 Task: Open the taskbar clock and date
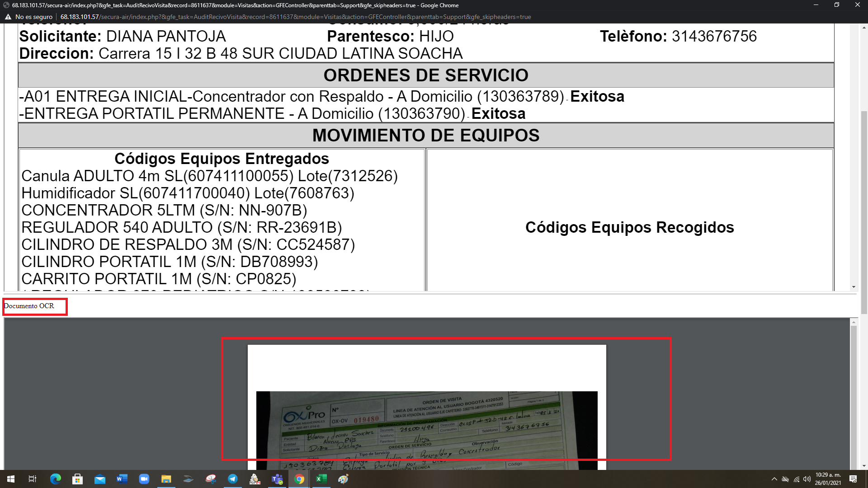click(x=828, y=479)
